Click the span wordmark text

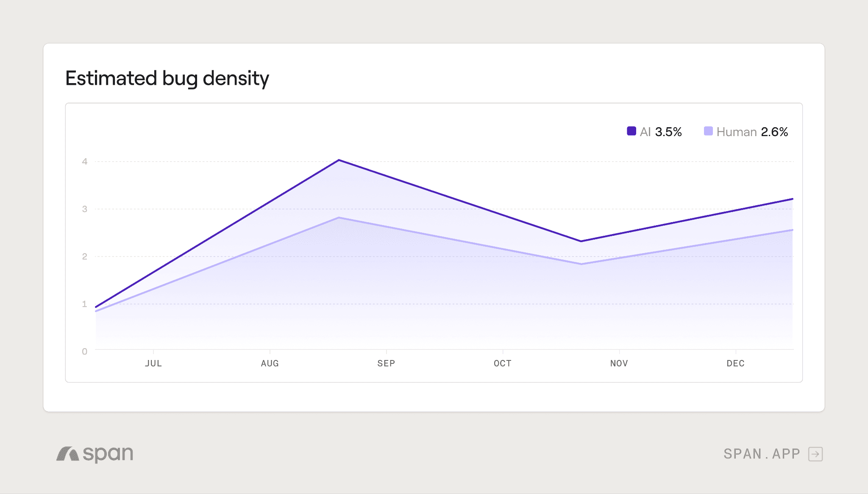click(x=108, y=454)
